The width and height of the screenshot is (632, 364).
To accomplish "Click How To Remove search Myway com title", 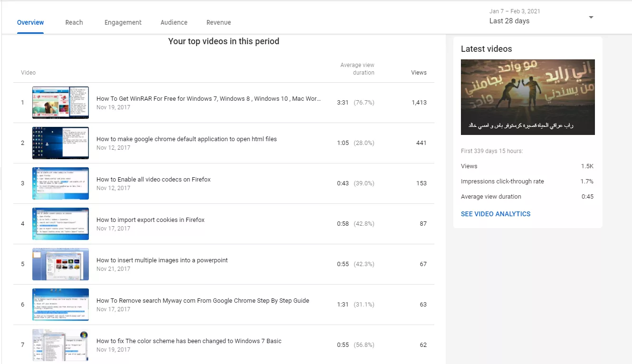I will click(x=202, y=301).
